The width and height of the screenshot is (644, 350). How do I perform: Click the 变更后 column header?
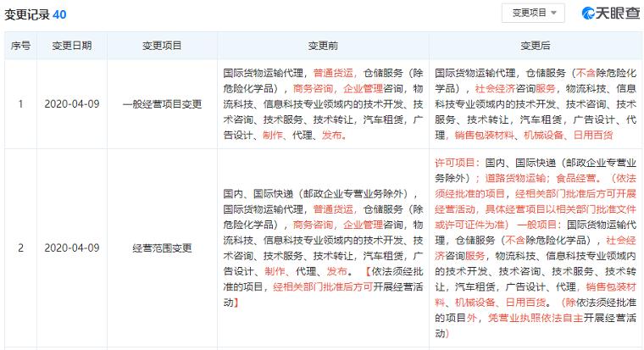[536, 46]
